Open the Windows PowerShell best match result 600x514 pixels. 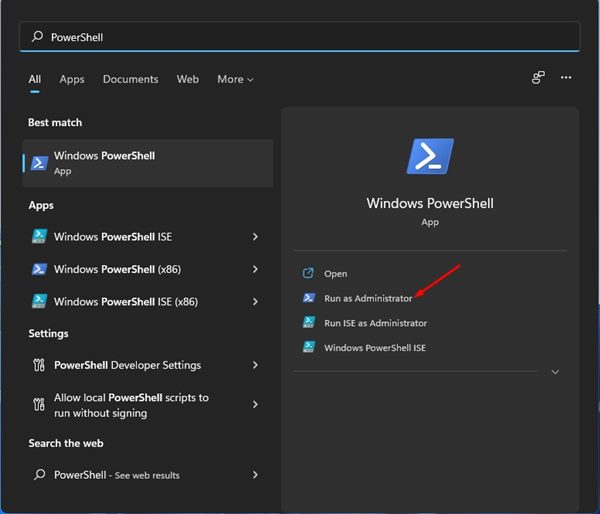148,163
